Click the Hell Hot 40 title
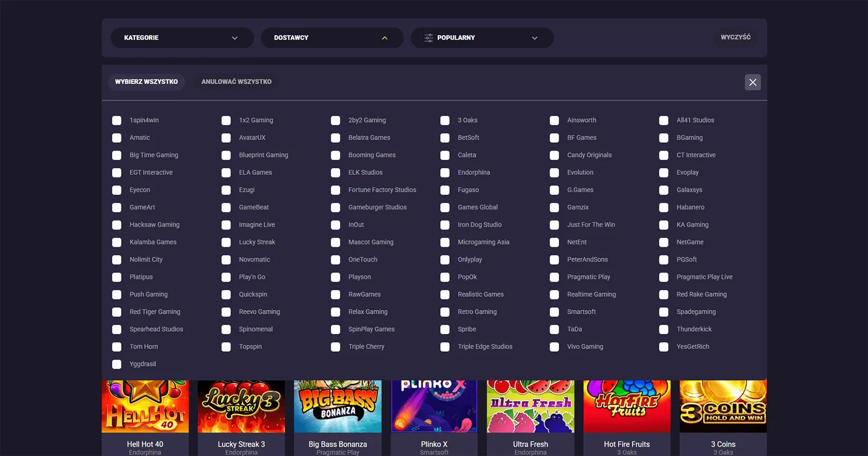 145,444
